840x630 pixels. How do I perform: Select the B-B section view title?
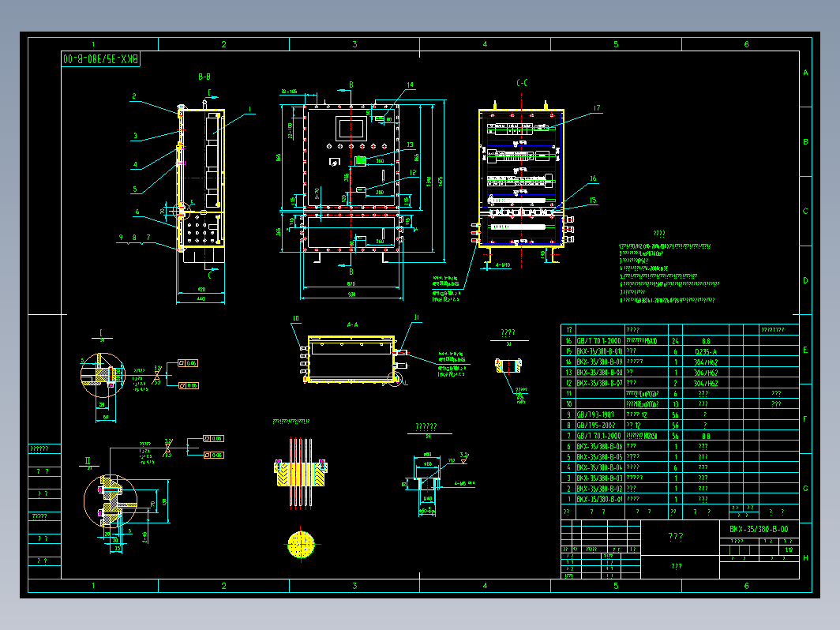tap(204, 77)
